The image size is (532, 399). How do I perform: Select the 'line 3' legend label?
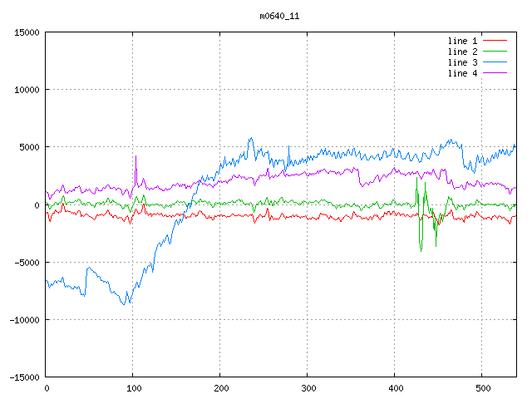point(462,62)
